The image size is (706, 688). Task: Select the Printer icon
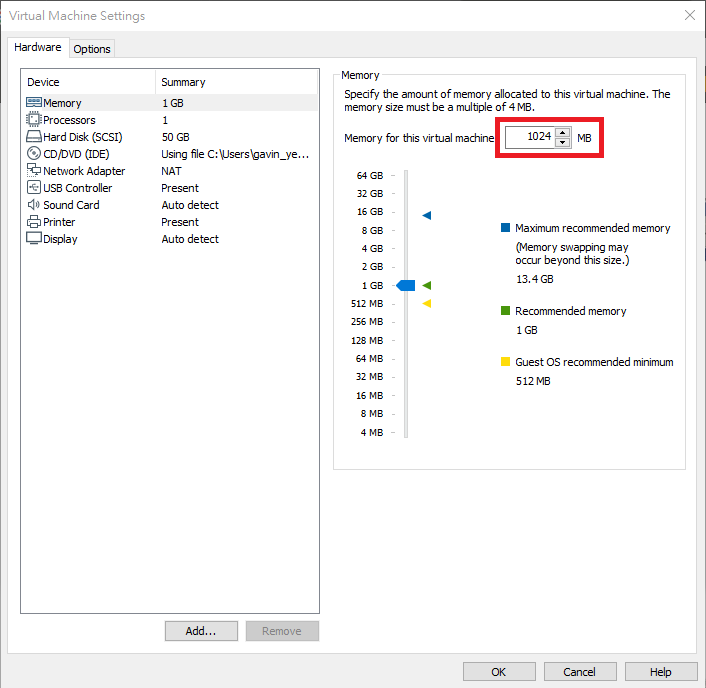pos(34,222)
